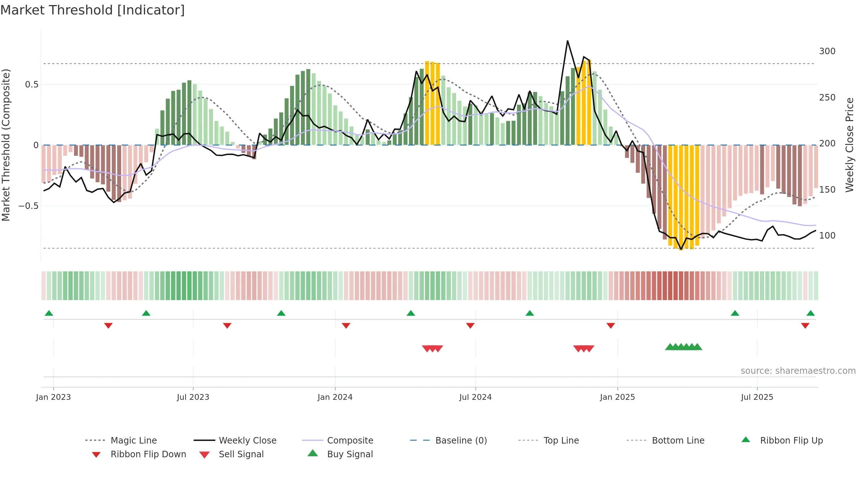Click the latest green ribbon flip up marker

(x=810, y=313)
